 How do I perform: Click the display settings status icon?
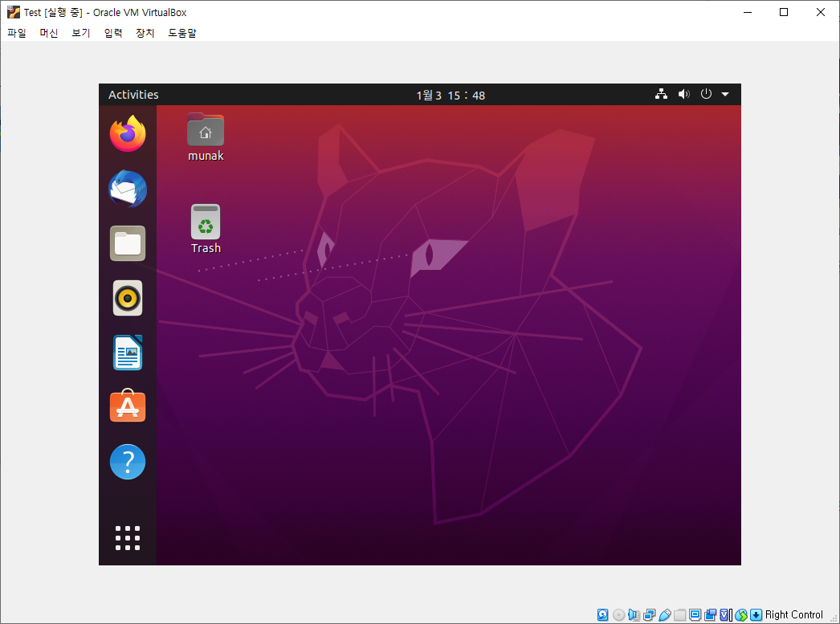(695, 615)
